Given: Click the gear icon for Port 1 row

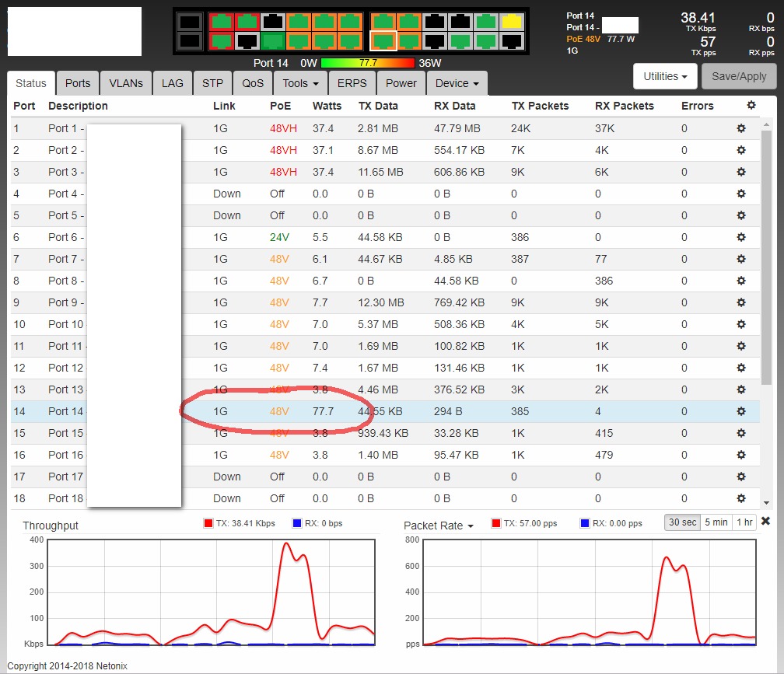Looking at the screenshot, I should point(741,128).
